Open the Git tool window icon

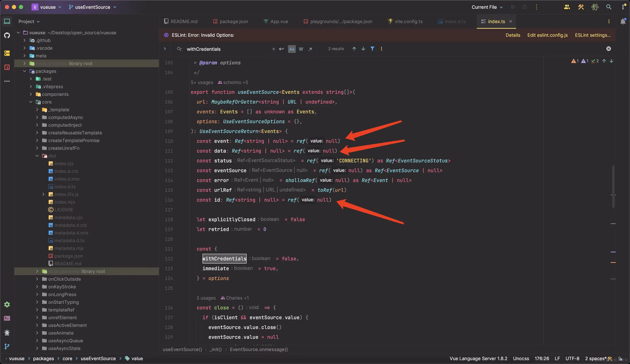coord(7,346)
